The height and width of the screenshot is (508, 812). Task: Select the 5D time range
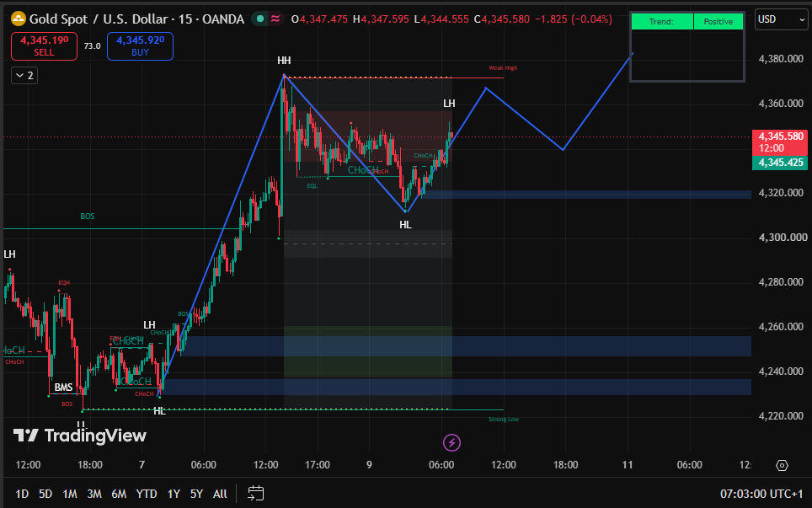click(45, 494)
